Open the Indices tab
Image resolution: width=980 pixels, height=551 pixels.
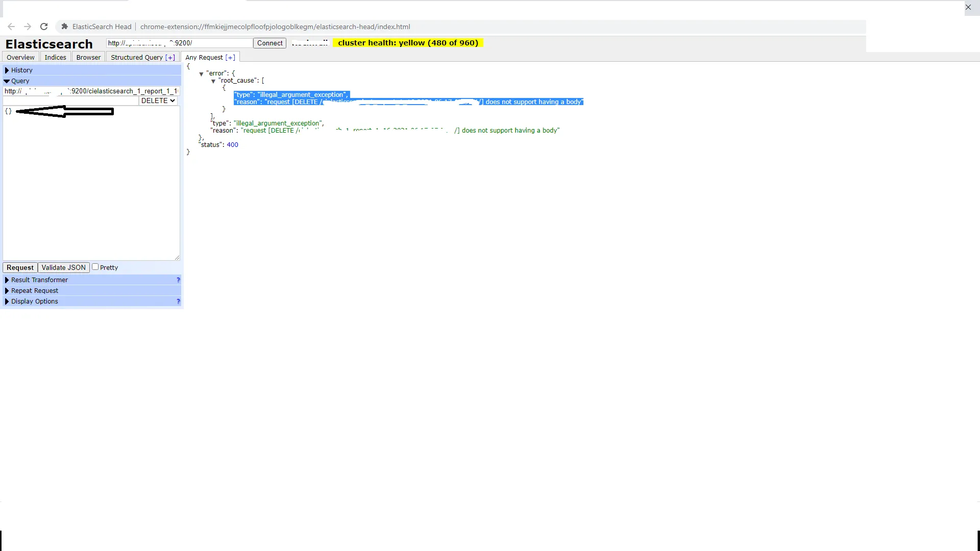[x=55, y=58]
